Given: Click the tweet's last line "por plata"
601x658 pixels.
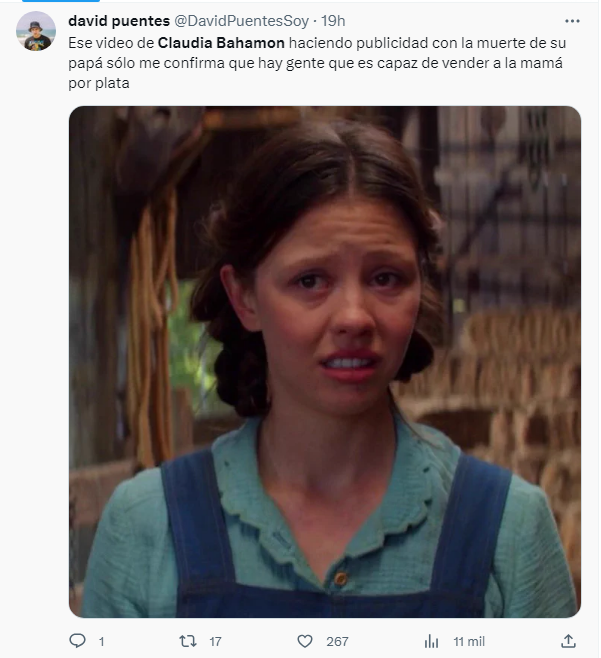Looking at the screenshot, I should pyautogui.click(x=99, y=83).
